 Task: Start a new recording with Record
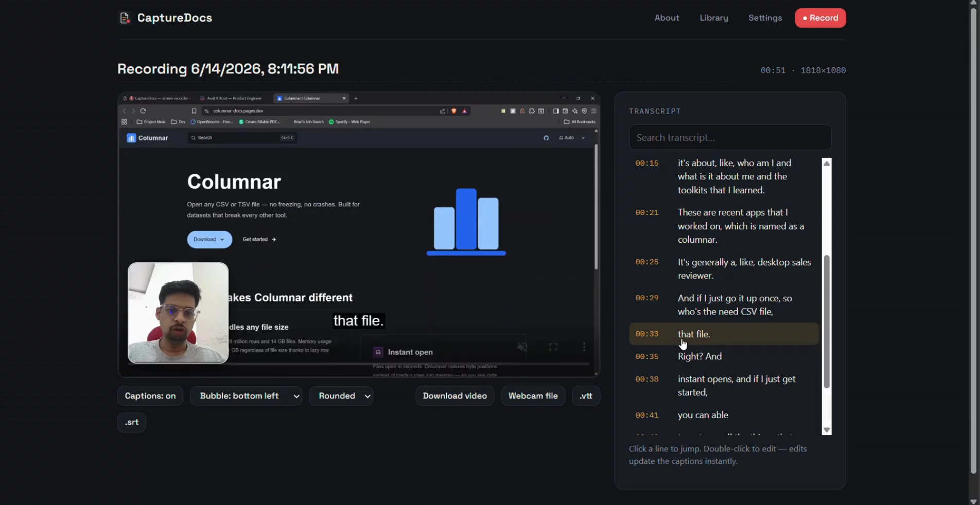pos(820,18)
